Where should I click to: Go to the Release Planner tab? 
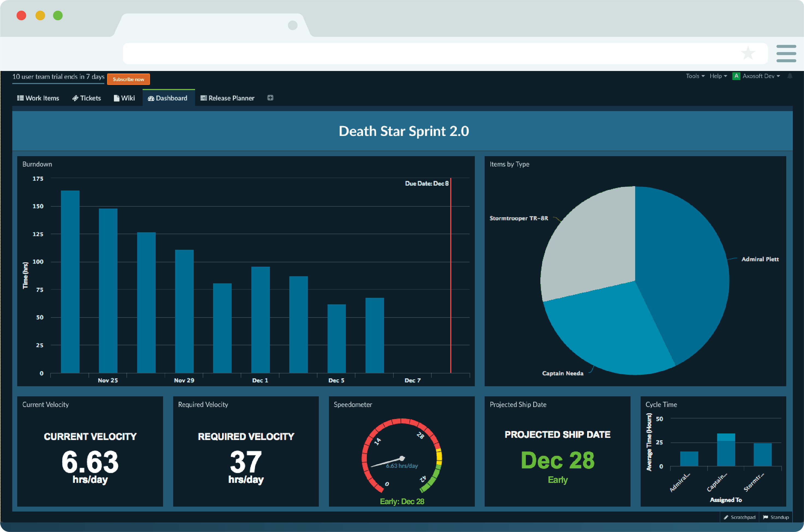coord(227,98)
